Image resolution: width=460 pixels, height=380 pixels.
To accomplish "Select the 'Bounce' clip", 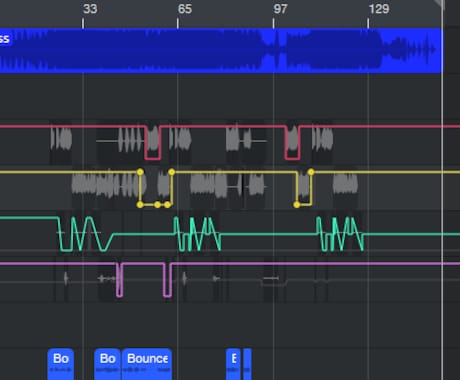I will (147, 364).
